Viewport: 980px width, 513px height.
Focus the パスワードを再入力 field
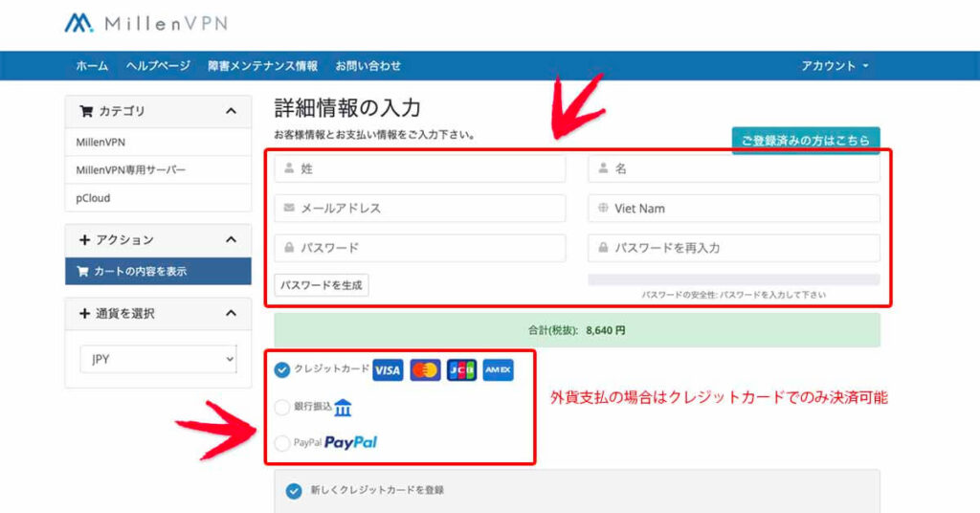click(x=734, y=248)
